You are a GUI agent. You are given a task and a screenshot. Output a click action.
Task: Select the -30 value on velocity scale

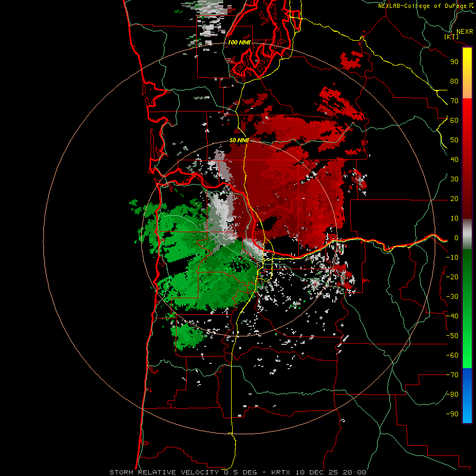pos(452,297)
